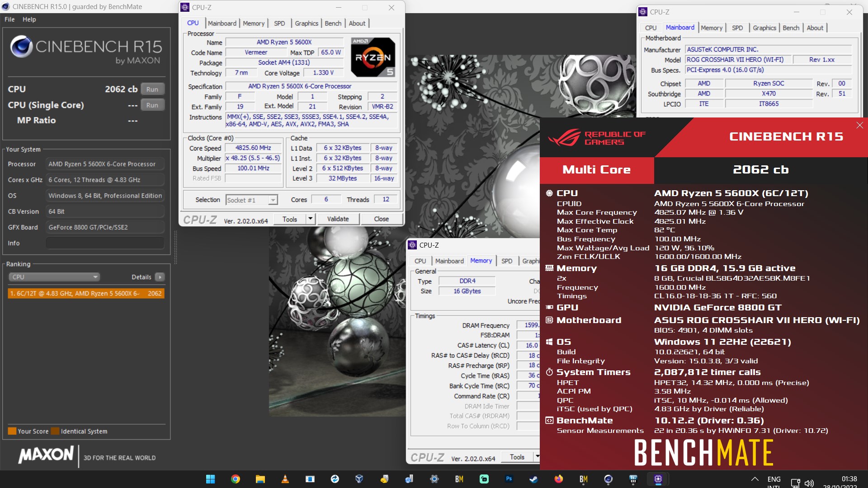Expand the Tools dropdown arrow in center CPU-Z
Screen dimensions: 868x488
[310, 219]
